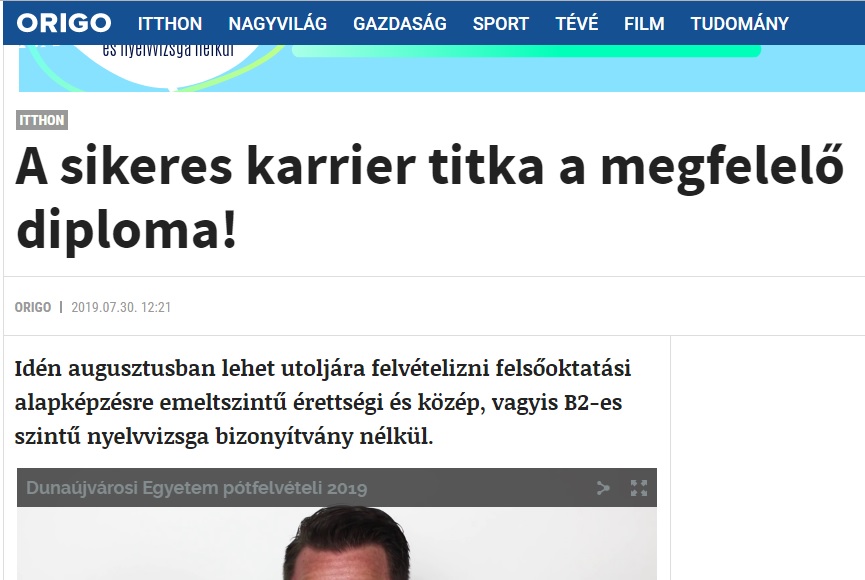Click the video title Dunaújvárosi Egyetem pótfelvételi 2019
865x580 pixels.
coord(196,488)
